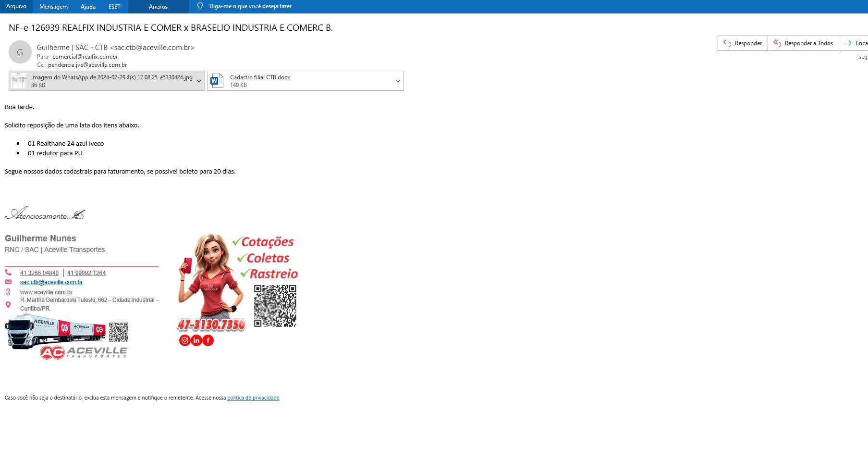Open the politica de privacidade link

253,398
